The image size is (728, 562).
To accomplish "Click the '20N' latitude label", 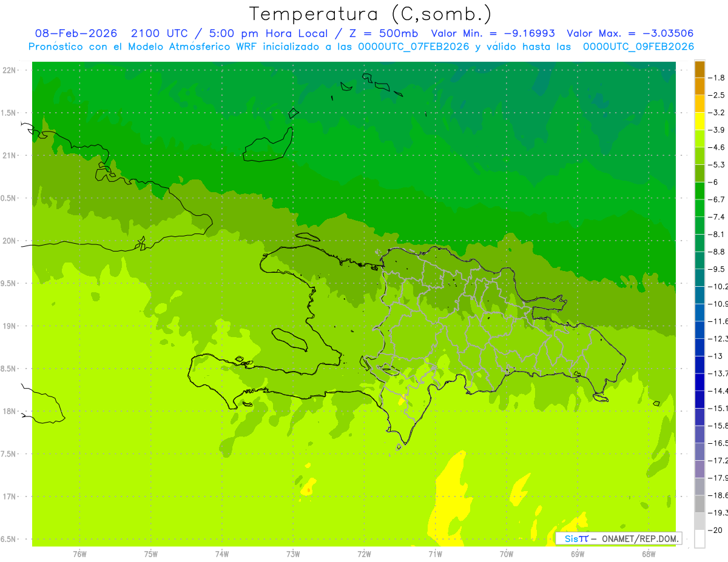I will 10,241.
